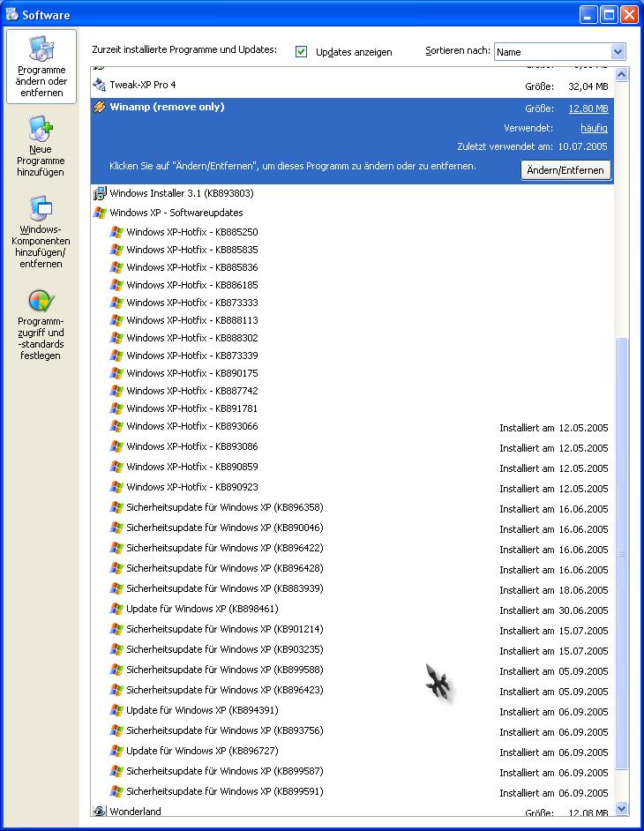Click the icon beside Sicherheitsupdate KB899591

point(116,791)
